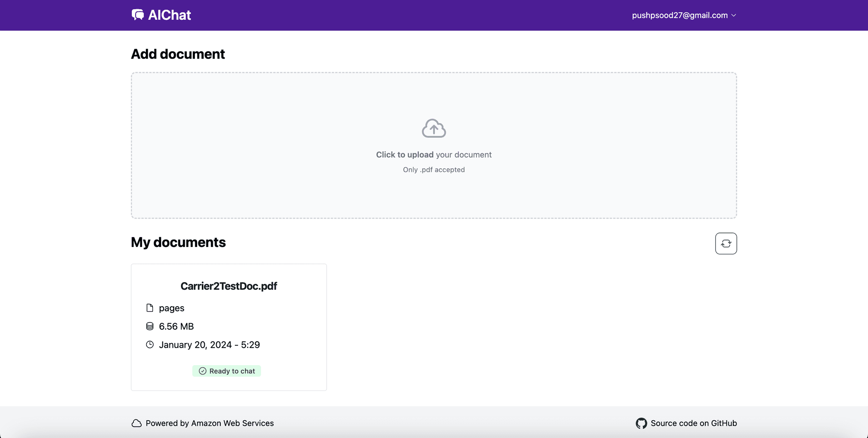Click the database icon beside 6.56 MB
This screenshot has height=438, width=868.
(150, 326)
